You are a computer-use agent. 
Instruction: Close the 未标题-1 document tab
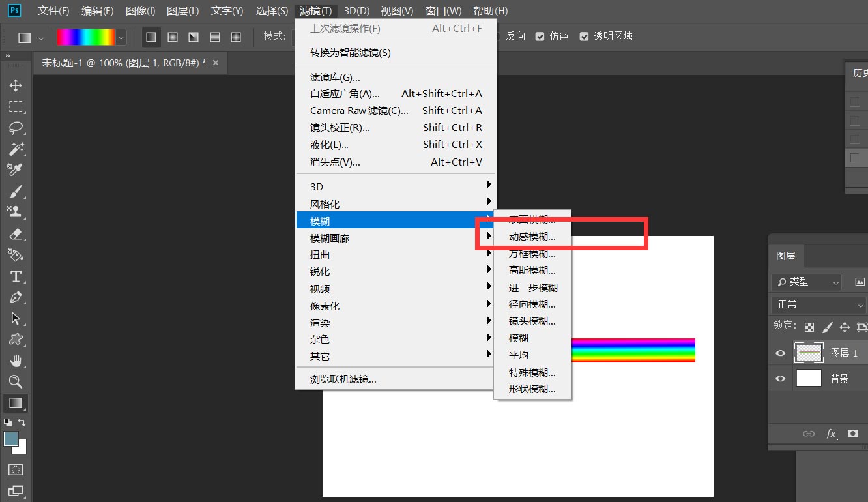tap(216, 63)
